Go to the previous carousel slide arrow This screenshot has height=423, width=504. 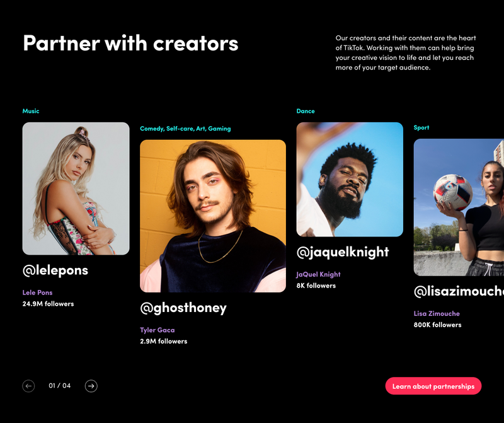pos(28,386)
